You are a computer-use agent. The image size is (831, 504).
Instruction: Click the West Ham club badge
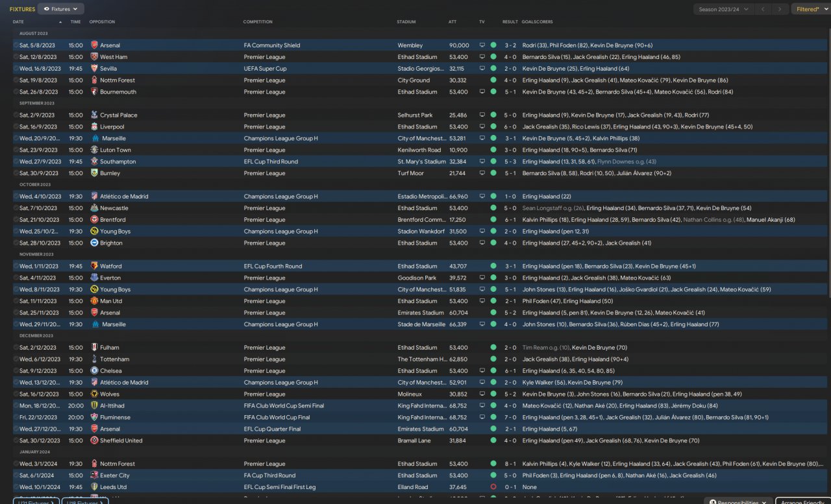[94, 57]
